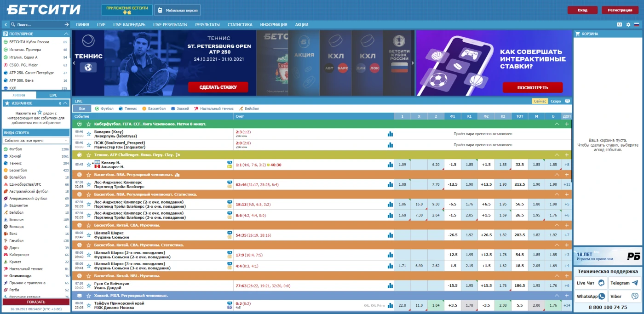Toggle favorite star on Киберфутбол league header
This screenshot has width=644, height=314.
pos(89,124)
